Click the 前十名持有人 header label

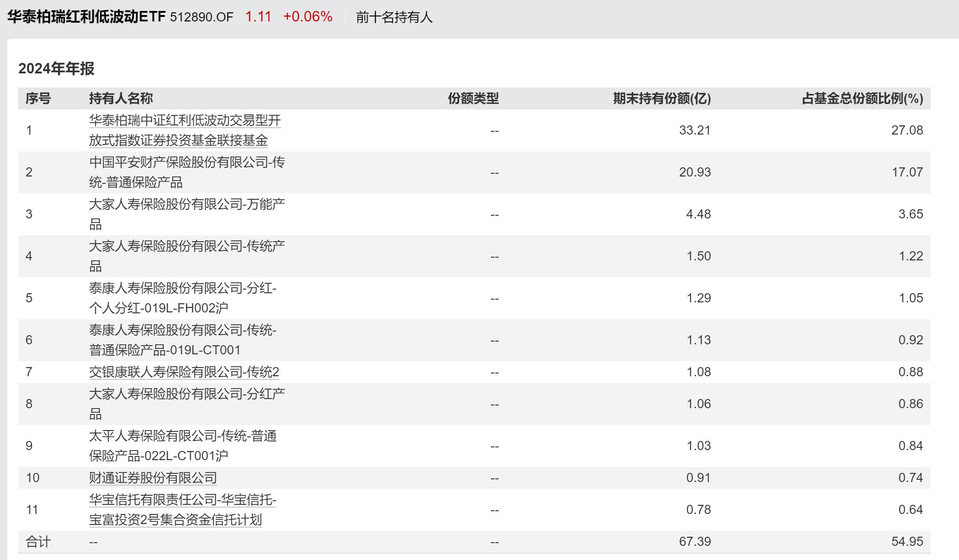(394, 17)
